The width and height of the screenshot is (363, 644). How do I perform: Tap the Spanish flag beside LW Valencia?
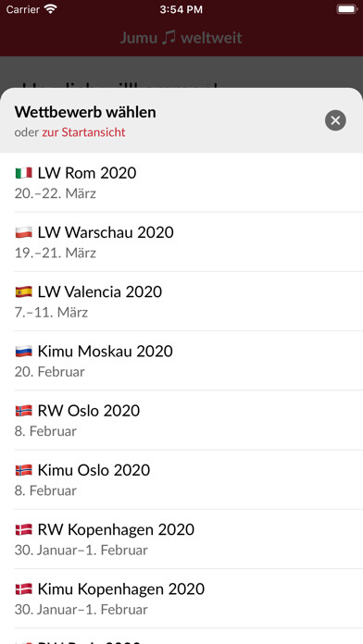[24, 292]
